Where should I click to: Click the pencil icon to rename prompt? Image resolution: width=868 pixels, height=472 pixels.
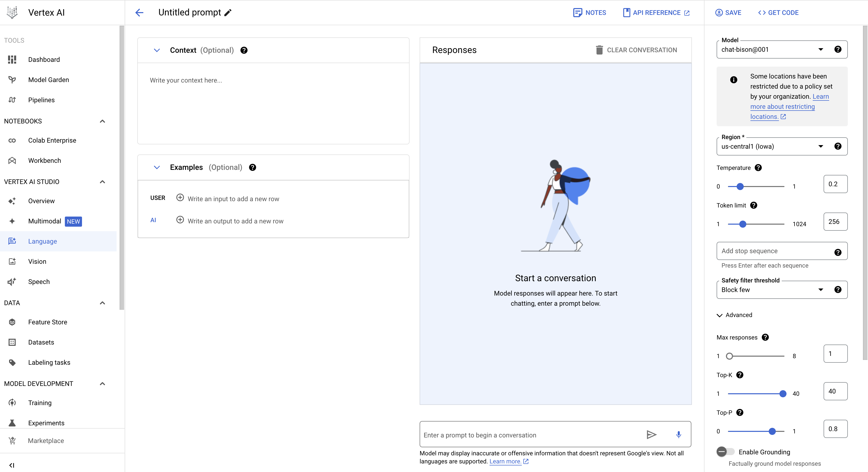pyautogui.click(x=228, y=13)
